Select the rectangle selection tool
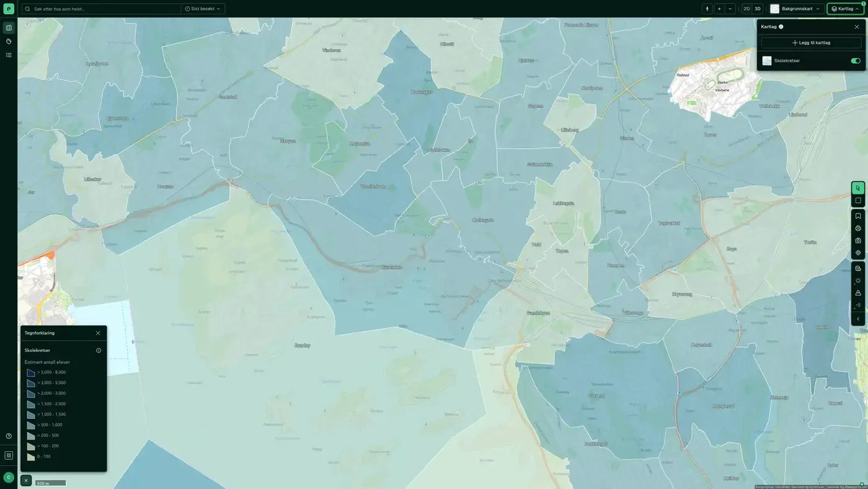The height and width of the screenshot is (489, 868). pos(858,200)
